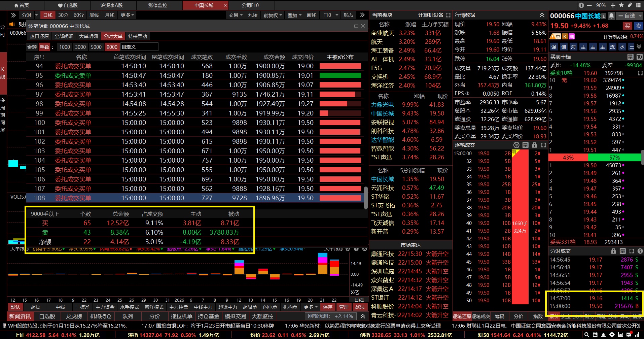The height and width of the screenshot is (339, 644).
Task: Click the search icon in status bar
Action: pos(587,335)
